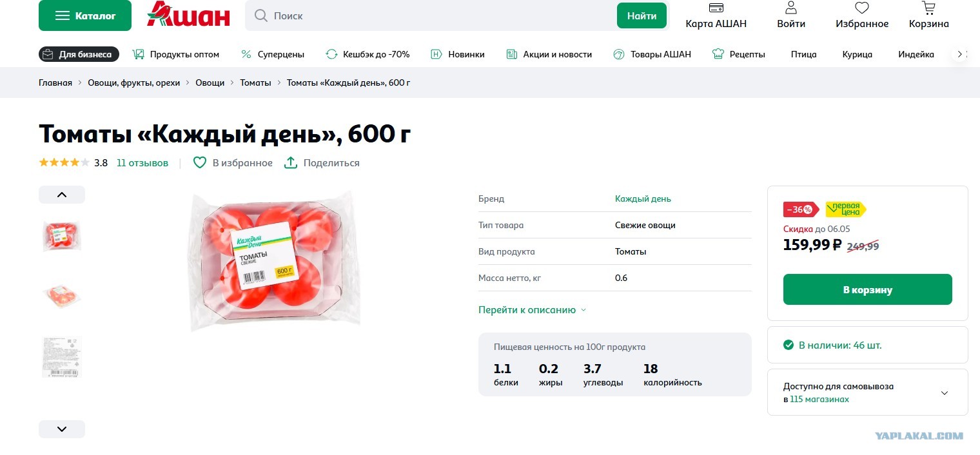Click the Найти search button
Screen dimensions: 980x455
(642, 15)
